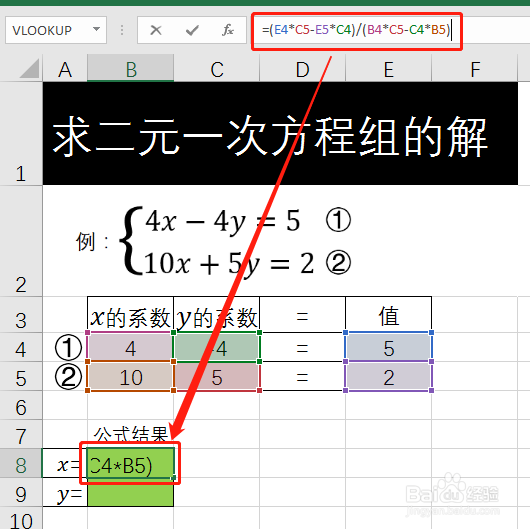
Task: Select column F header
Action: point(475,69)
